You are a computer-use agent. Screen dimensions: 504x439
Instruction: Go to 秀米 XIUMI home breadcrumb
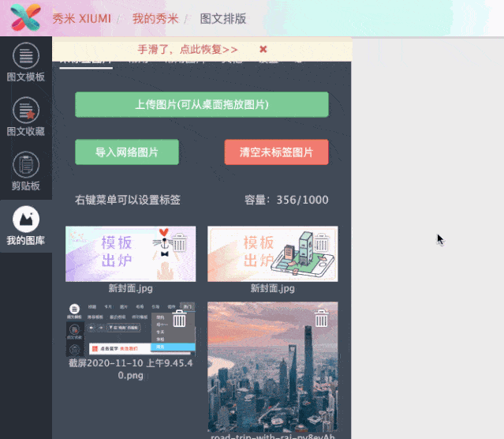82,19
